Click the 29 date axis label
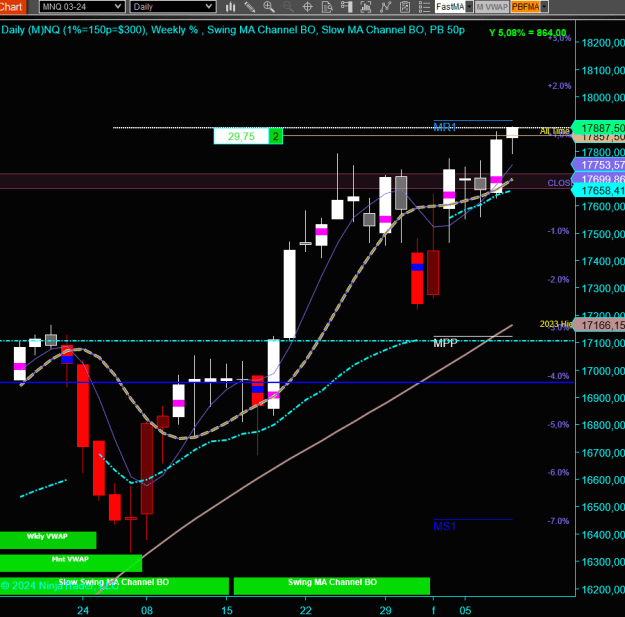This screenshot has height=617, width=625. pyautogui.click(x=385, y=610)
